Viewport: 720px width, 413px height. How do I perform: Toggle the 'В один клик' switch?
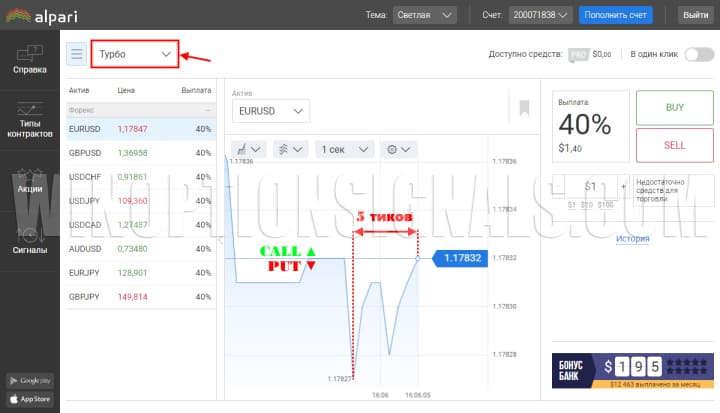tap(698, 54)
